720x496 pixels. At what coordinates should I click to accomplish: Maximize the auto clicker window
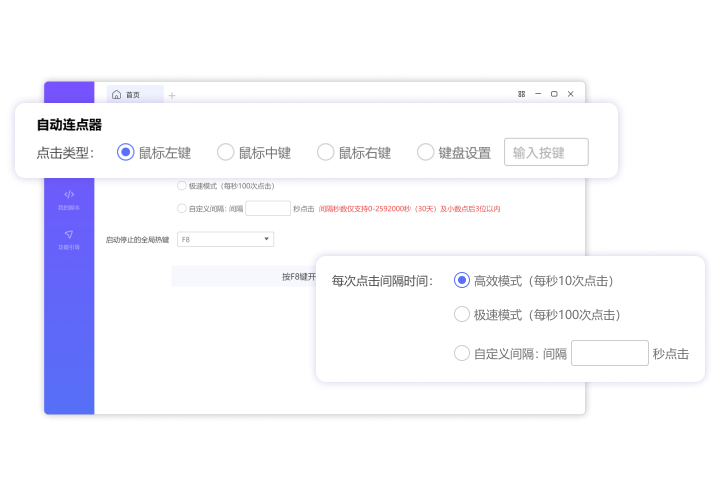(554, 94)
